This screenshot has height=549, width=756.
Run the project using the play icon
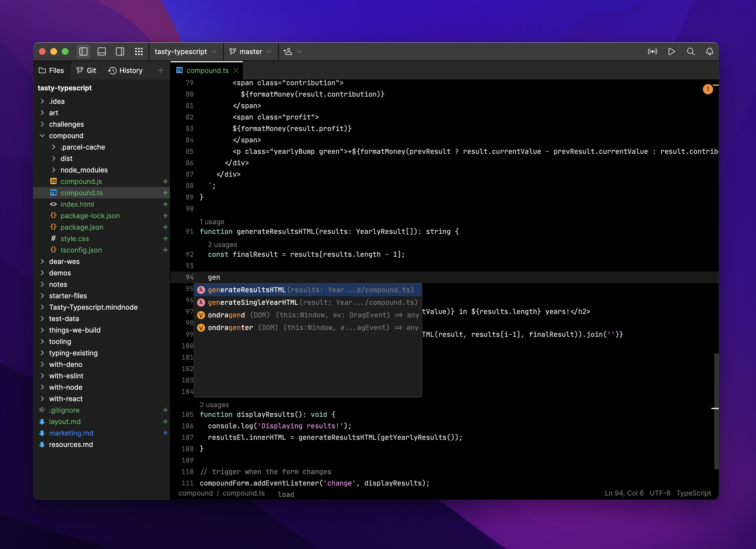[x=671, y=52]
